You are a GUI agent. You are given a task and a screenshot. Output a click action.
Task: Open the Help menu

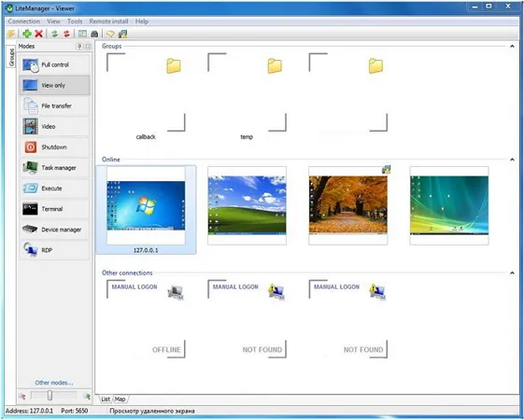[x=142, y=21]
